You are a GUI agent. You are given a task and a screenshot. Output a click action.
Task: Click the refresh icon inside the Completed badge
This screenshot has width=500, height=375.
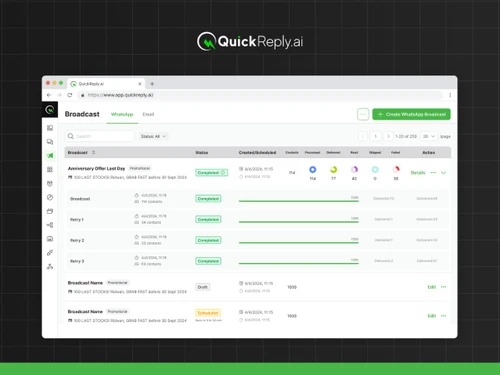pos(224,172)
